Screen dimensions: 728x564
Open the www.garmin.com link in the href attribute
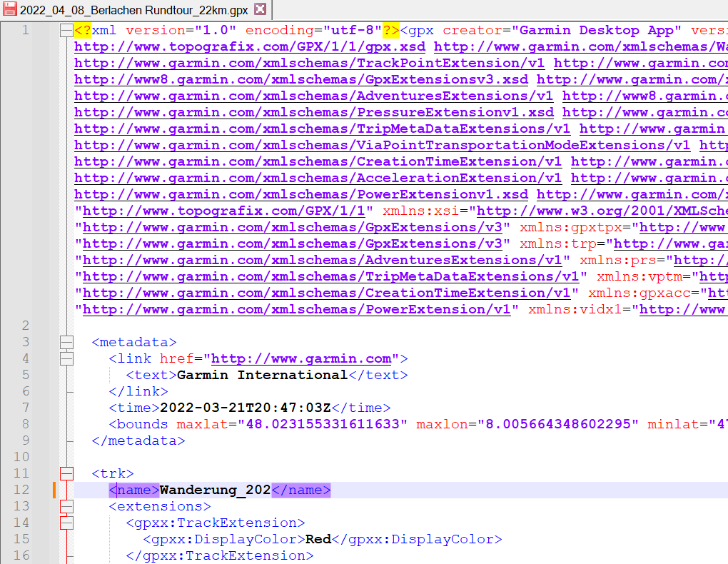[x=301, y=358]
